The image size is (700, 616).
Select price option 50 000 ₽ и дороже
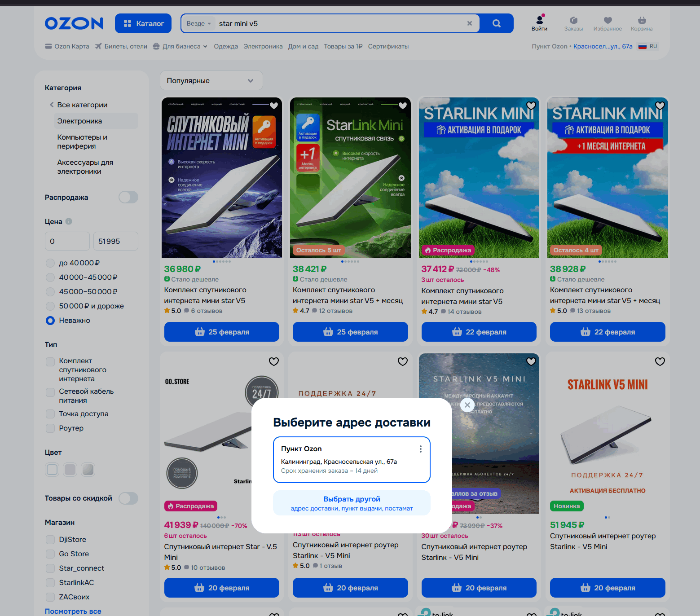click(50, 306)
